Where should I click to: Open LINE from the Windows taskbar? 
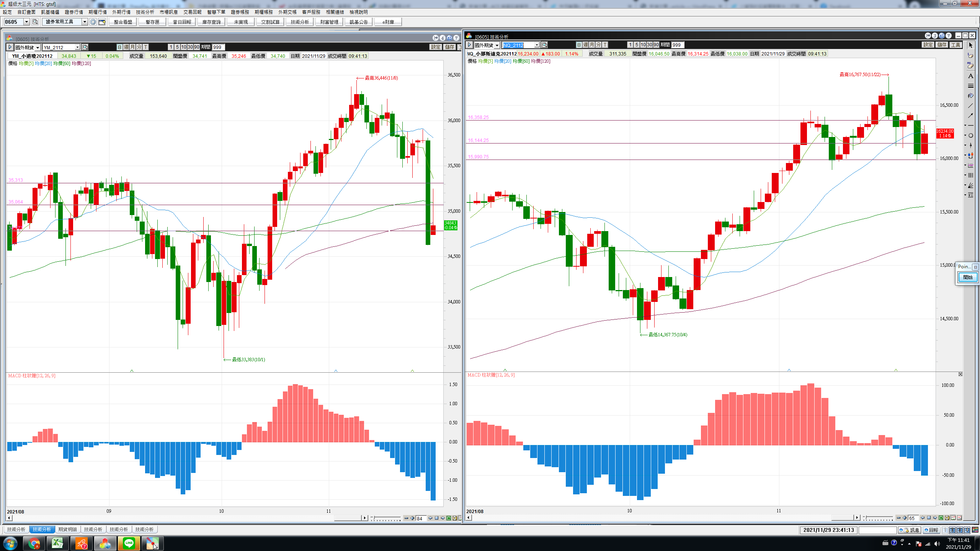click(x=129, y=543)
